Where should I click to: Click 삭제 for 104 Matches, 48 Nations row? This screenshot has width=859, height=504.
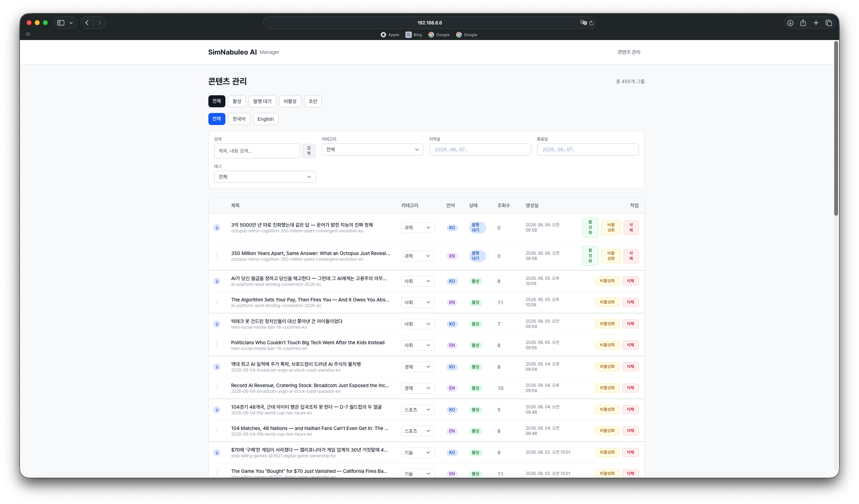630,431
